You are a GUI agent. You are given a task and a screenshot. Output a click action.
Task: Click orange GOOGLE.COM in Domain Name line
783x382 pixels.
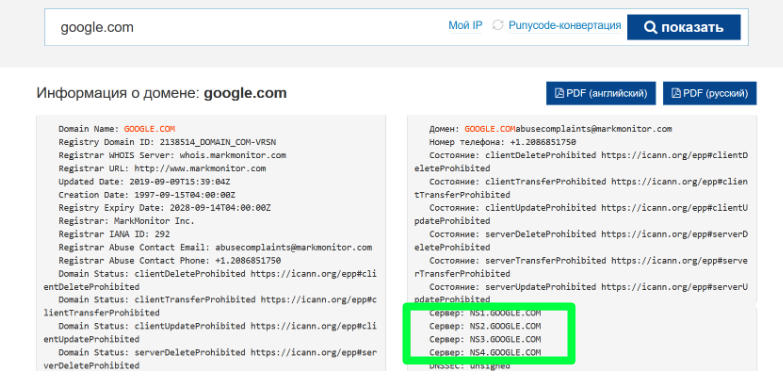click(x=149, y=129)
